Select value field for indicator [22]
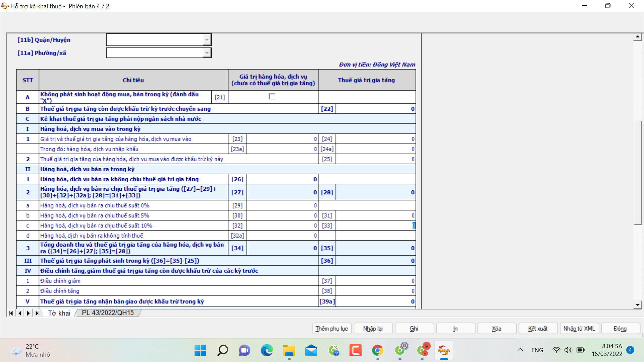The width and height of the screenshot is (644, 362). coord(376,109)
